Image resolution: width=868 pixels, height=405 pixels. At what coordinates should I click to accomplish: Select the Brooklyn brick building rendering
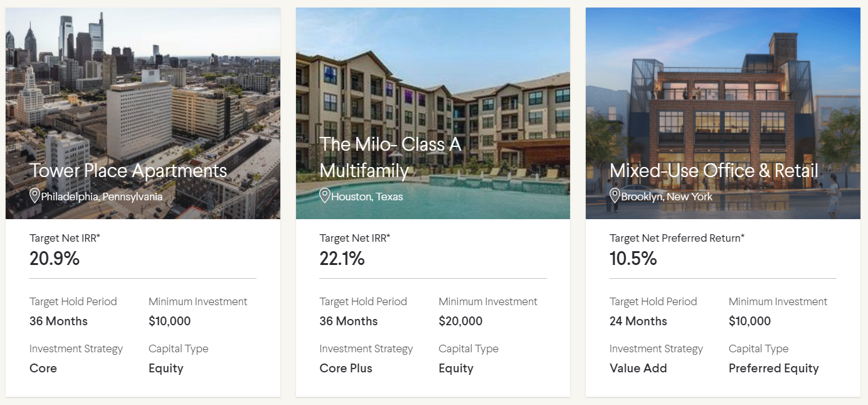coord(723,113)
